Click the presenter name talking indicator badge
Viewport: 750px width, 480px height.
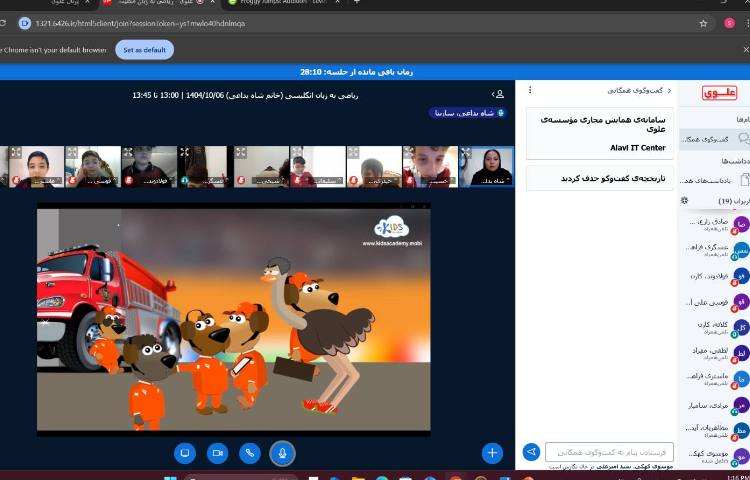click(x=454, y=113)
